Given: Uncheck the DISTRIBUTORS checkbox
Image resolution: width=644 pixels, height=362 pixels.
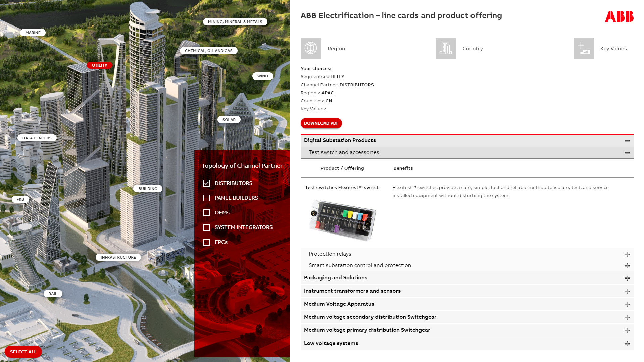Looking at the screenshot, I should click(x=206, y=183).
